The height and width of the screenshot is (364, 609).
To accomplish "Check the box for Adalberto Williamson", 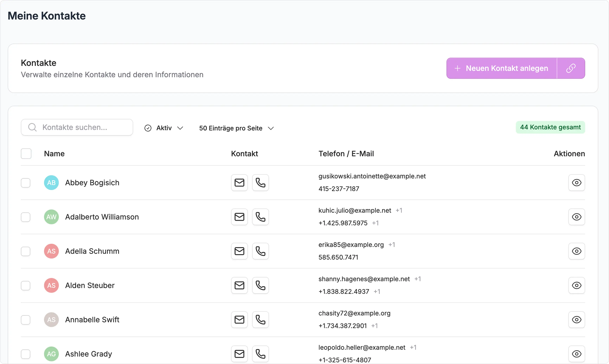I will pyautogui.click(x=25, y=217).
